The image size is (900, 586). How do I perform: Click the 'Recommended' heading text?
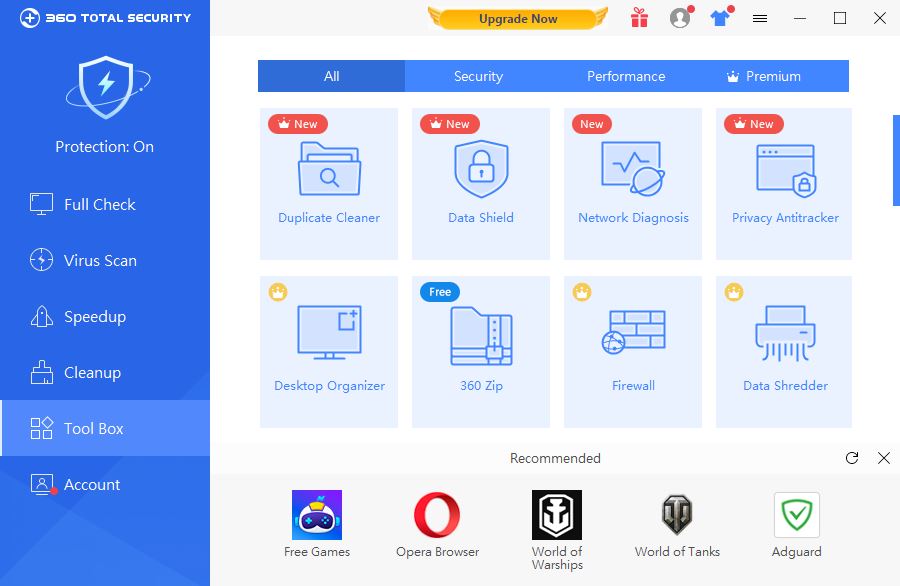coord(555,458)
